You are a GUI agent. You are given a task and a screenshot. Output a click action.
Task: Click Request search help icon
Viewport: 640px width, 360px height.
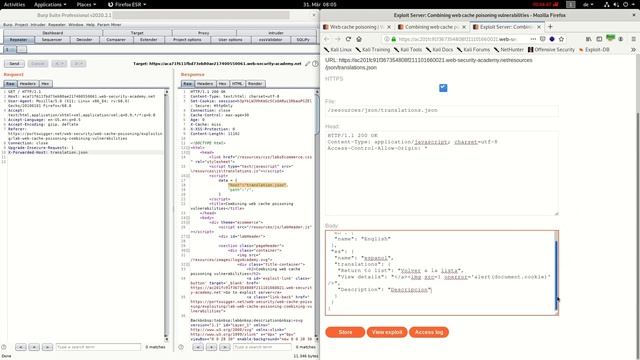[x=4, y=347]
